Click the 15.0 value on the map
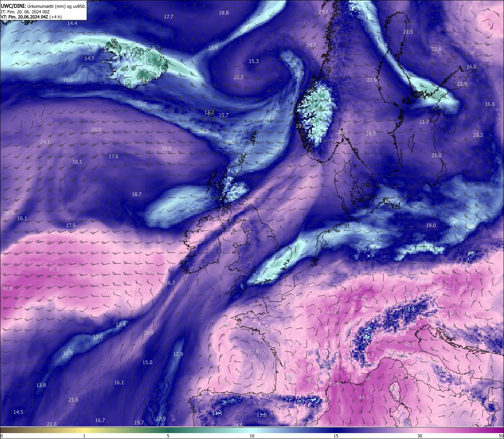Image resolution: width=504 pixels, height=439 pixels. 147,362
